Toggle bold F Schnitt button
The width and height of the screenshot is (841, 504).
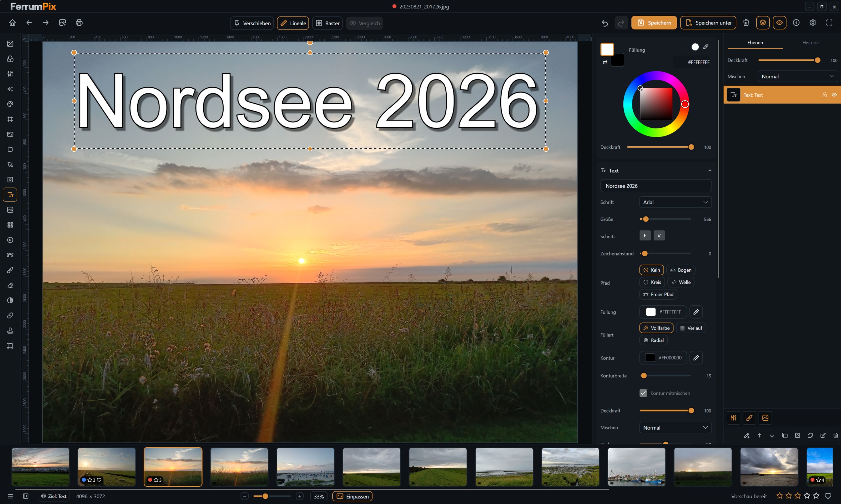click(645, 235)
